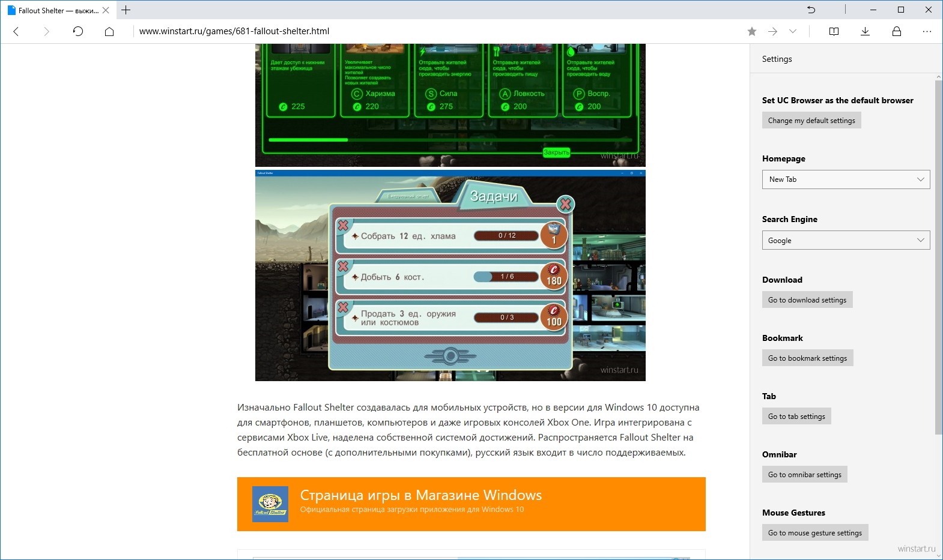Click the X next to Продать 3 ед. оружия

pos(343,307)
